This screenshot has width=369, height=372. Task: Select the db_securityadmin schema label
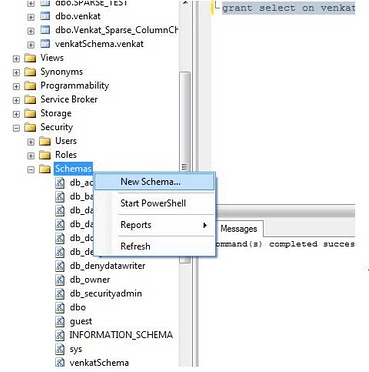click(x=106, y=294)
